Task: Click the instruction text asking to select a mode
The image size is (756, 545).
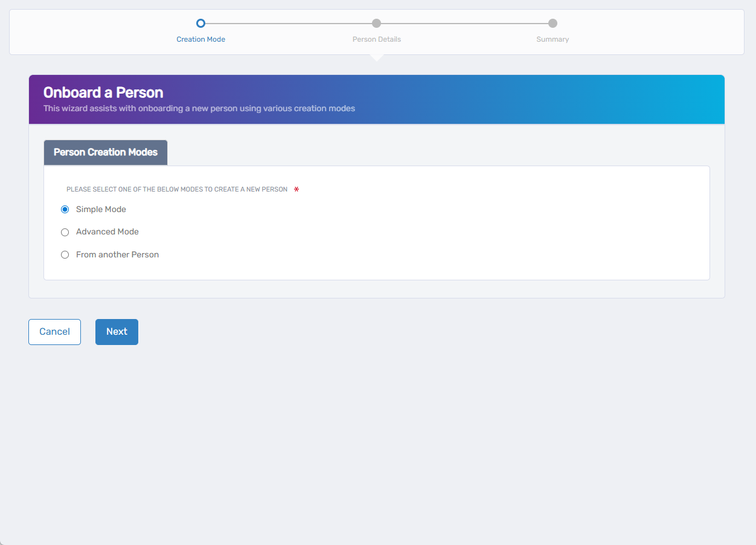Action: point(177,189)
